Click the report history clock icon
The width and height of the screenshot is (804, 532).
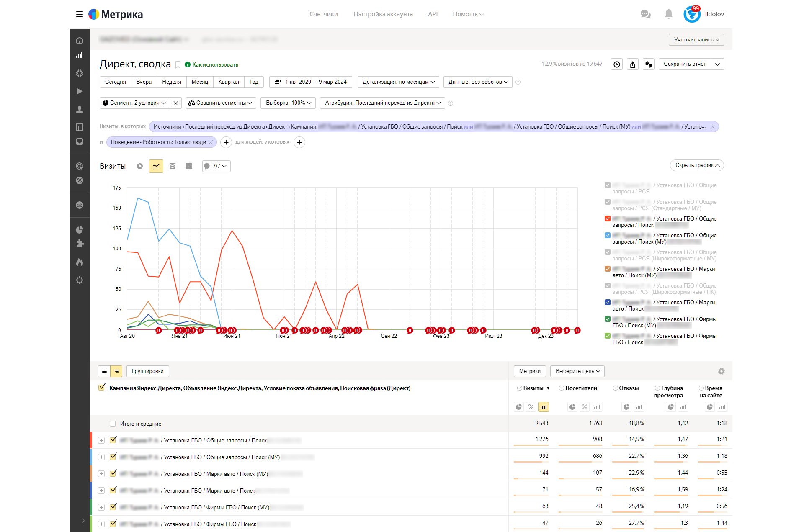[617, 64]
